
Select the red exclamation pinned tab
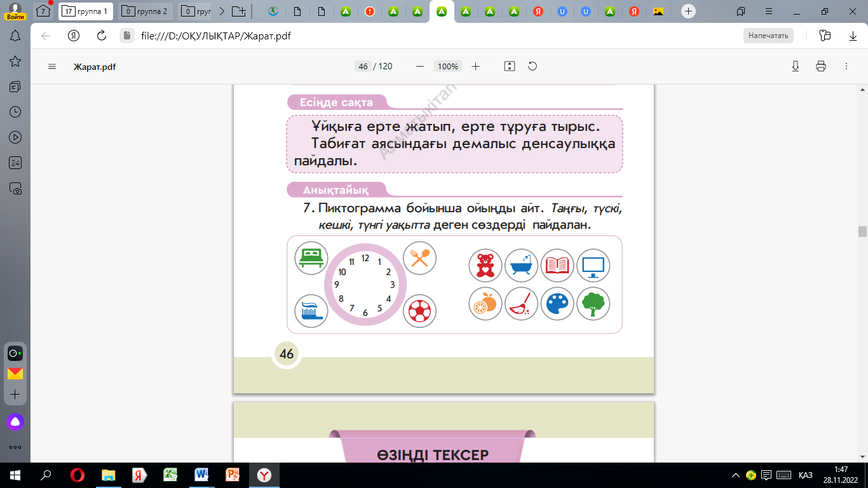[x=370, y=11]
